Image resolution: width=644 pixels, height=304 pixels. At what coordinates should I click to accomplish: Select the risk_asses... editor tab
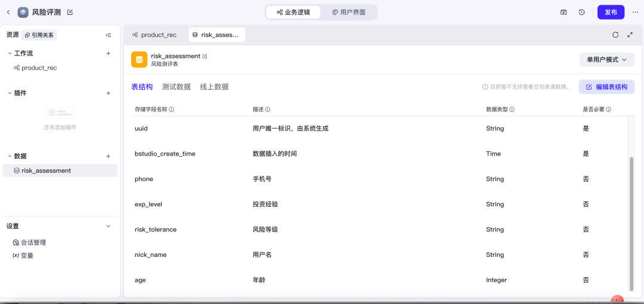[x=217, y=35]
